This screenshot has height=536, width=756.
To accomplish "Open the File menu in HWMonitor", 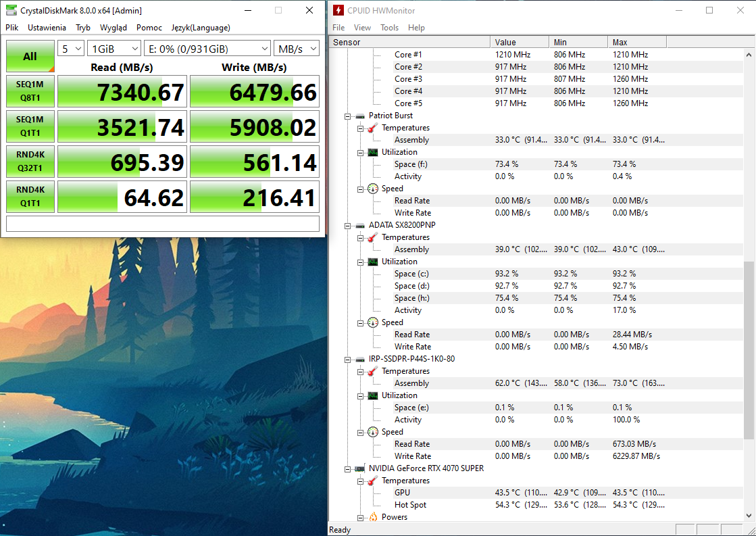I will click(338, 28).
